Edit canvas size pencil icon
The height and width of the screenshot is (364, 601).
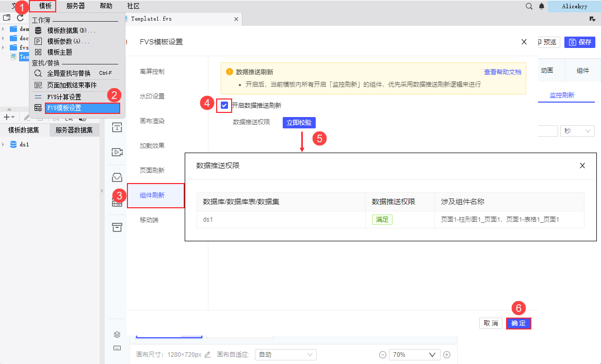coord(207,355)
